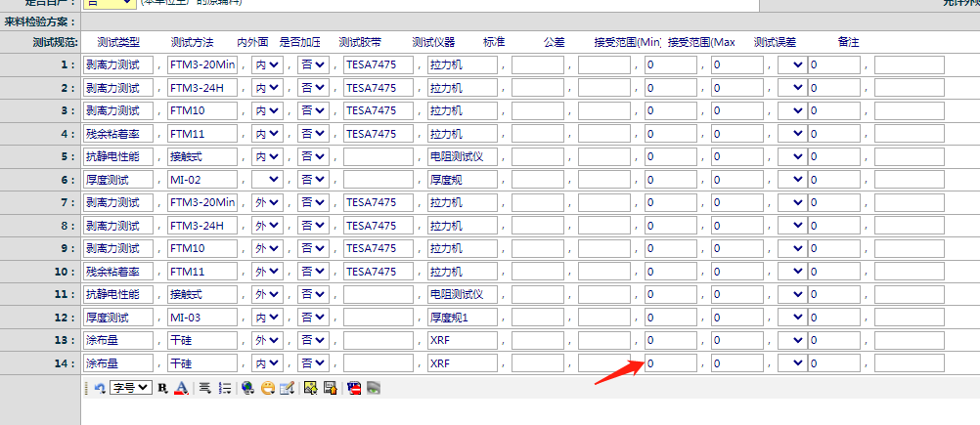Open row 10 是否加压 dropdown

coord(314,272)
